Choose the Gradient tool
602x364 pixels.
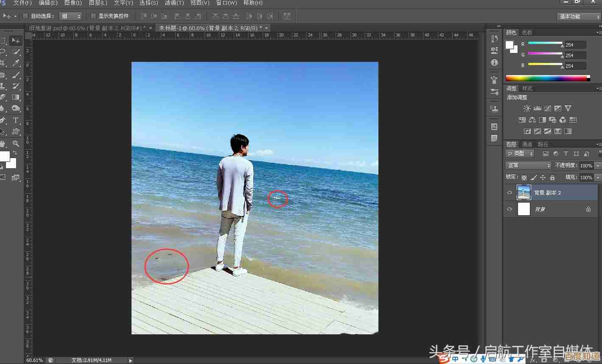click(16, 97)
